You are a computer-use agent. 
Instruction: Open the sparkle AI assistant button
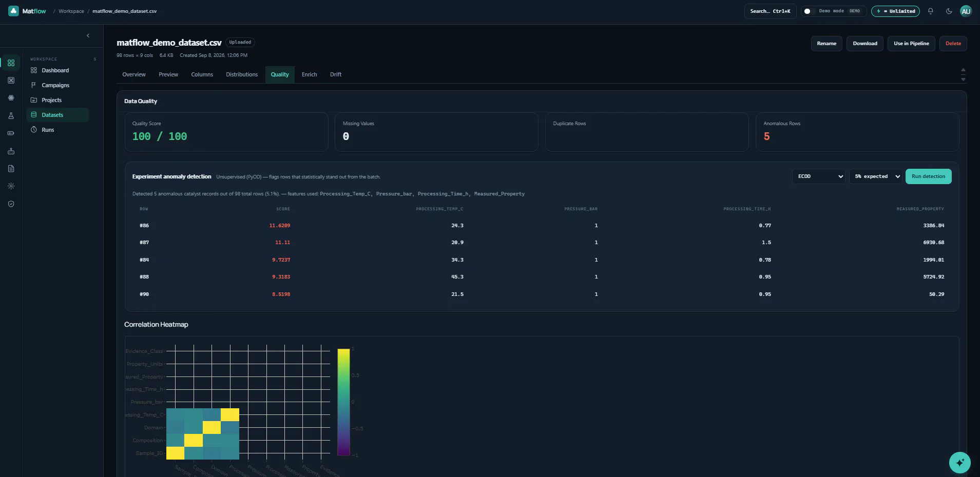pos(959,463)
